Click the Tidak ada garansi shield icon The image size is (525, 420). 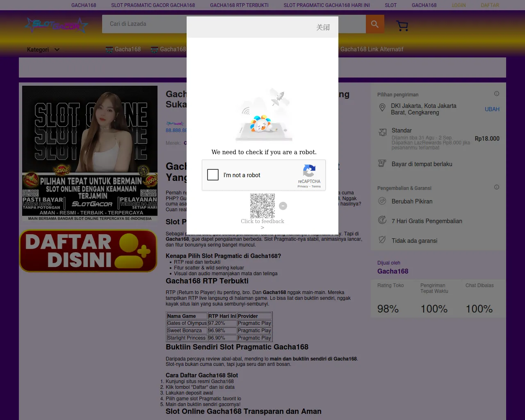coord(382,240)
